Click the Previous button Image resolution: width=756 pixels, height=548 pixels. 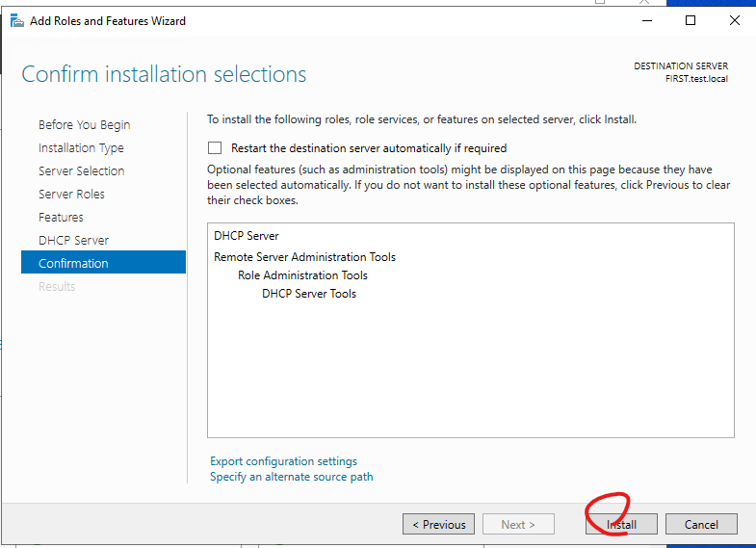[x=439, y=524]
